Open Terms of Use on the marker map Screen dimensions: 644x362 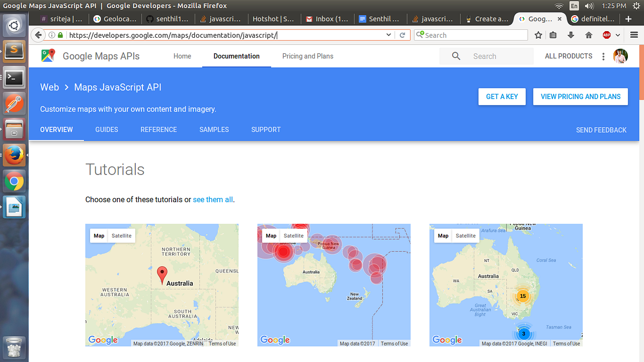222,344
